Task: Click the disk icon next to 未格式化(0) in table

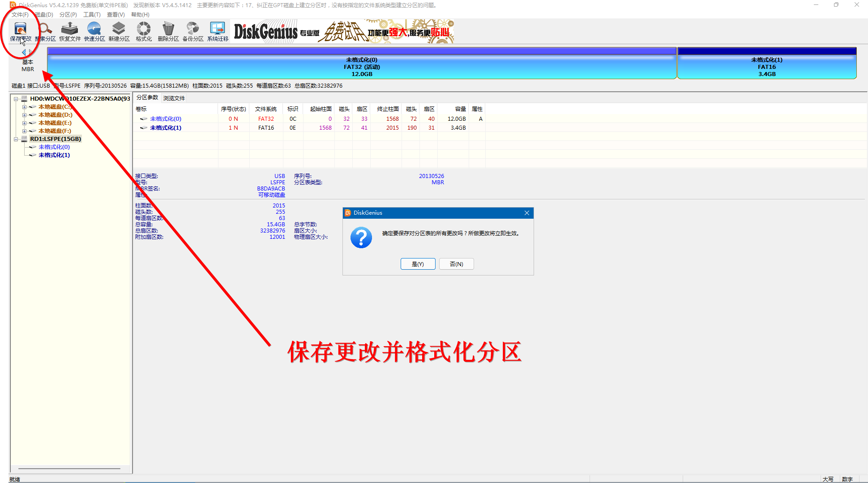Action: (144, 119)
